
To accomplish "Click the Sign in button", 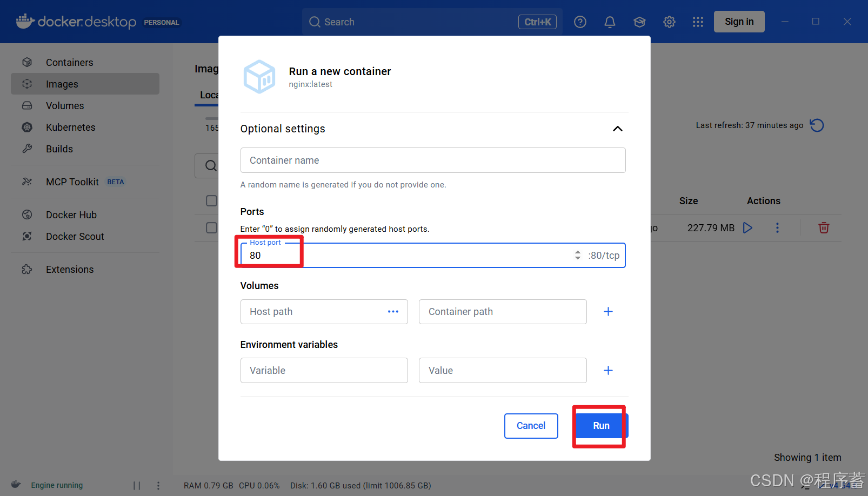I will pos(739,22).
